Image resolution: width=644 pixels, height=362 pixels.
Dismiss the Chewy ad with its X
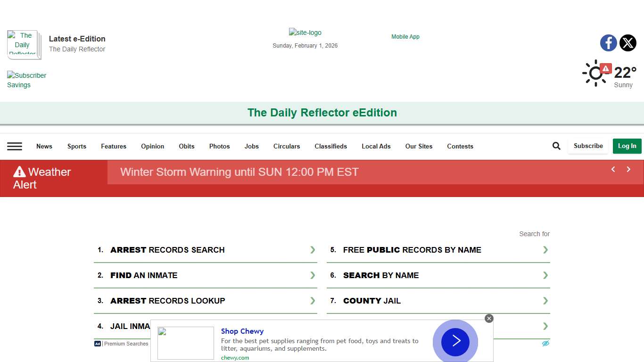pyautogui.click(x=489, y=318)
